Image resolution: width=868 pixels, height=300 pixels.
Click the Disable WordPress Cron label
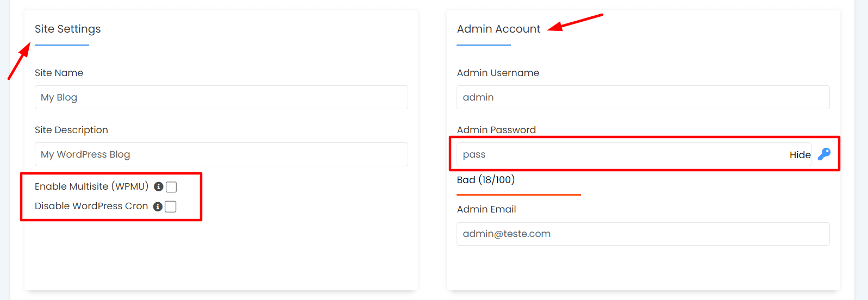coord(91,206)
